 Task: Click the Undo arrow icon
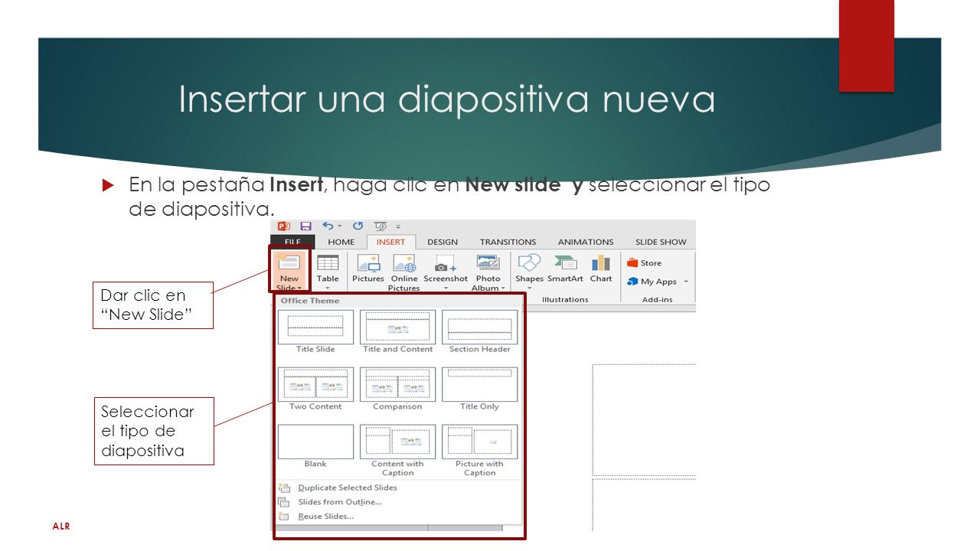pyautogui.click(x=328, y=226)
